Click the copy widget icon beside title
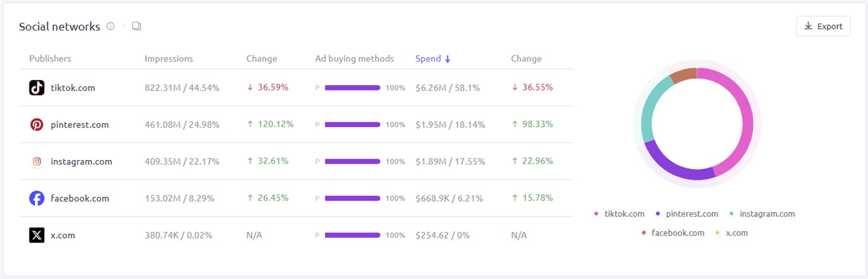This screenshot has height=279, width=868. 137,26
